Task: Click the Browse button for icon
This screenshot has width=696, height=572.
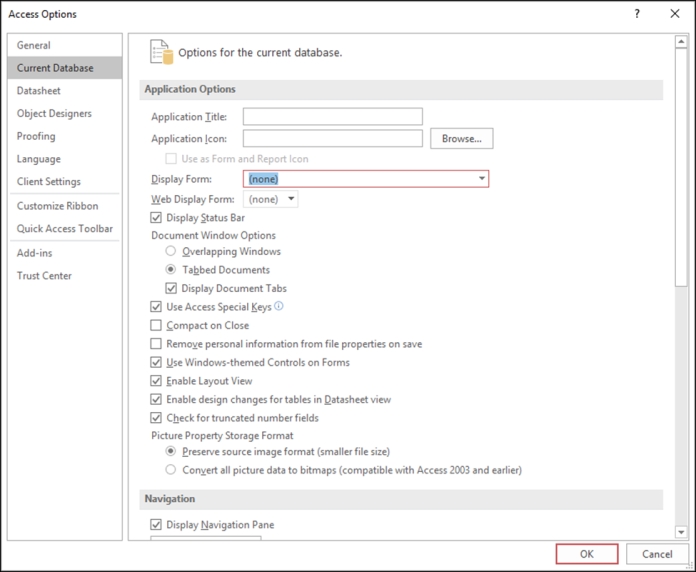Action: pyautogui.click(x=462, y=138)
